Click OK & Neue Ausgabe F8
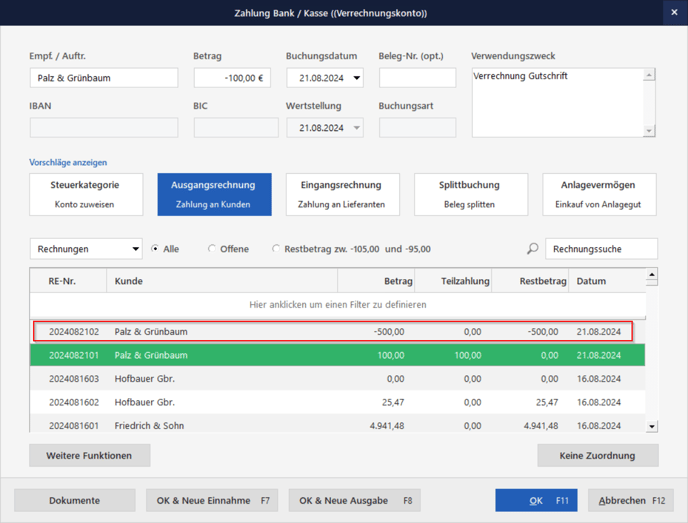Viewport: 688px width, 523px height. tap(355, 500)
